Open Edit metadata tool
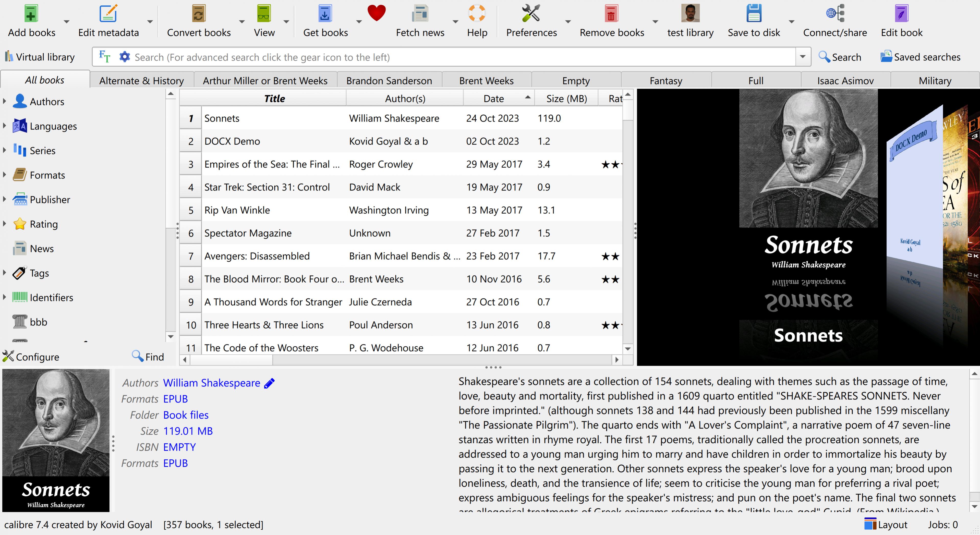 108,14
